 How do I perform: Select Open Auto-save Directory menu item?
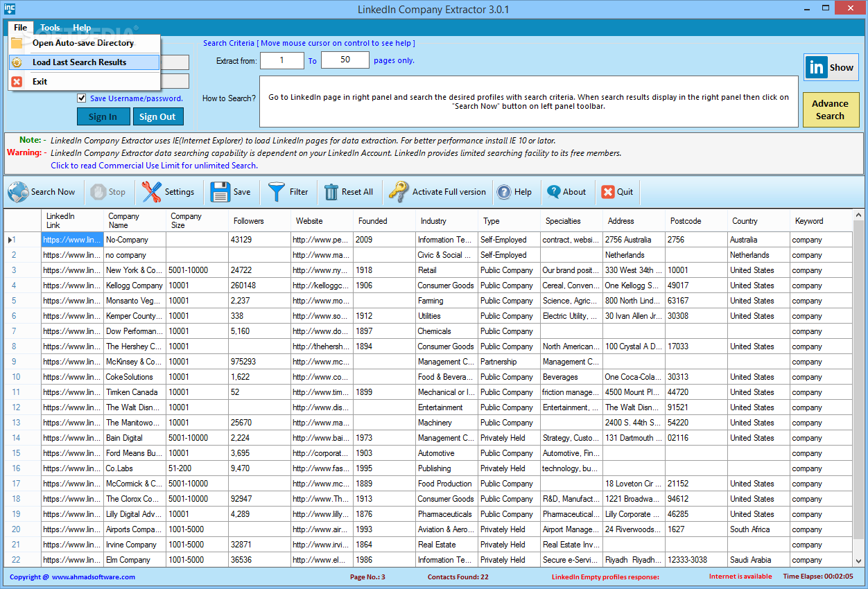pyautogui.click(x=84, y=43)
